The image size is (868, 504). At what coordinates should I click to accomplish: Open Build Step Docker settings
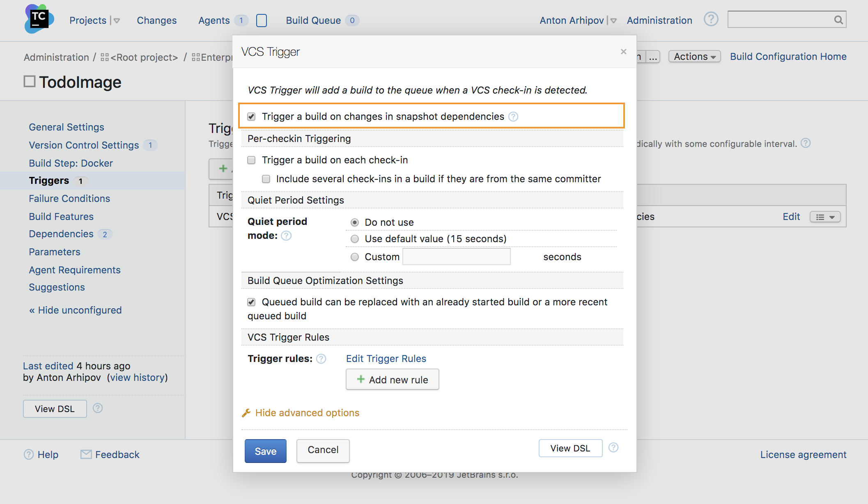pyautogui.click(x=71, y=163)
